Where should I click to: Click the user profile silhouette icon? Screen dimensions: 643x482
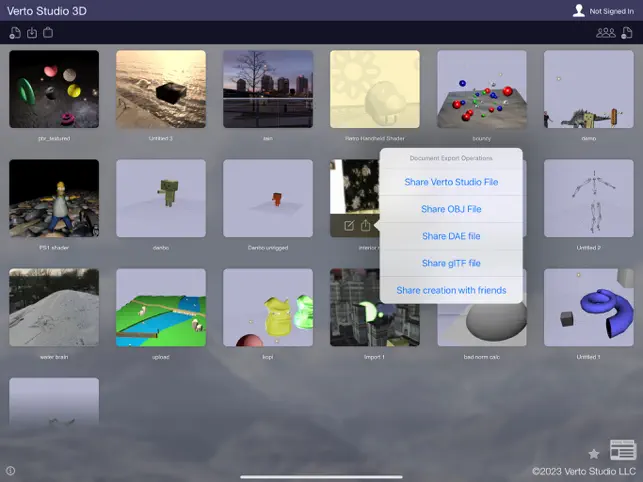(x=579, y=11)
